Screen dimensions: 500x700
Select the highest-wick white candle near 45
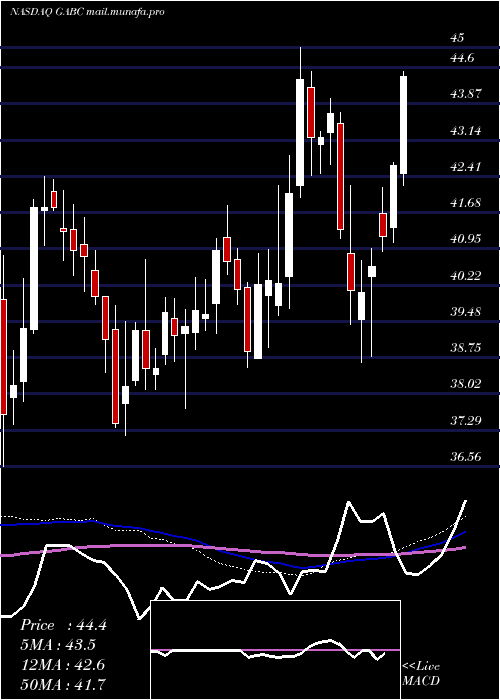300,122
